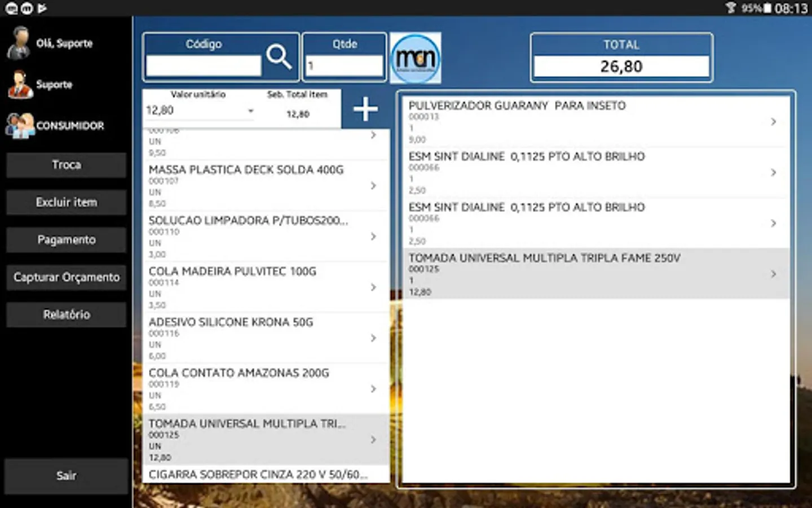Select Excluir item in the sidebar
The image size is (812, 508).
tap(66, 202)
